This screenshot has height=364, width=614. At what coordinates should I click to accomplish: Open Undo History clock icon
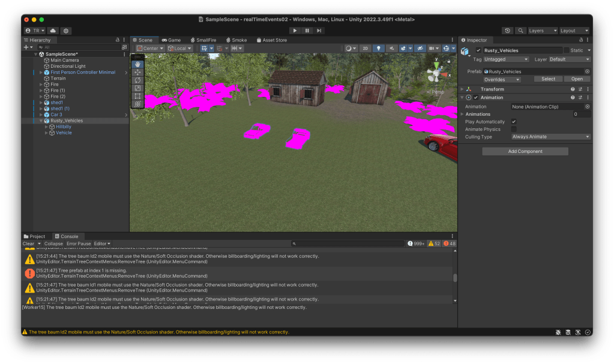pyautogui.click(x=508, y=31)
